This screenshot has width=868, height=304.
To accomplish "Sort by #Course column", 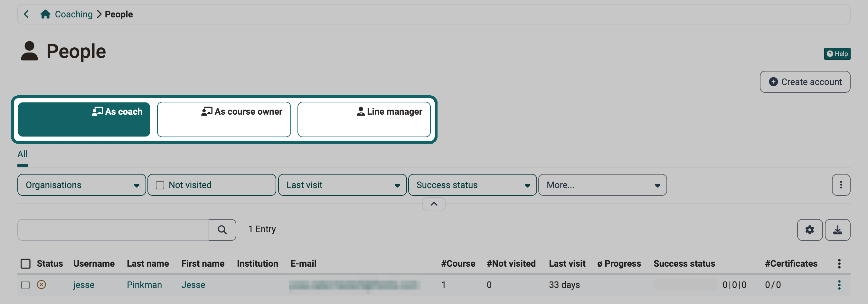I will click(458, 263).
